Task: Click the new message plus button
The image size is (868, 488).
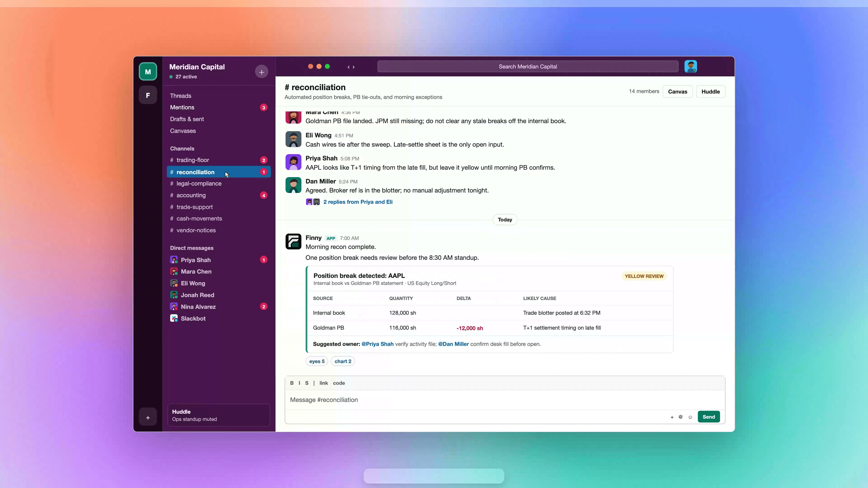Action: tap(262, 72)
